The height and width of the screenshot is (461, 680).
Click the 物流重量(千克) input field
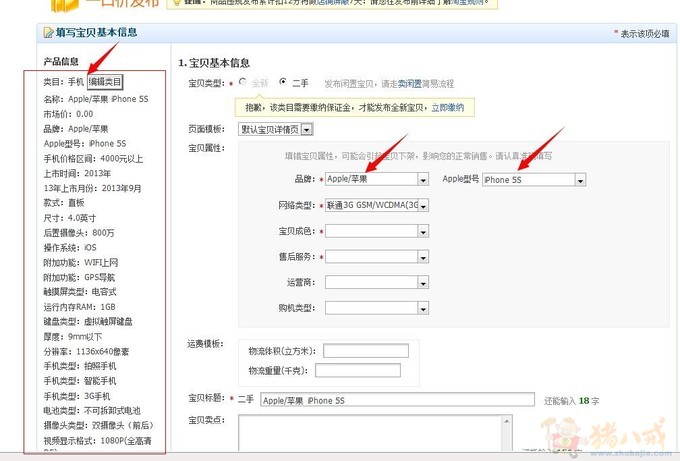click(358, 370)
